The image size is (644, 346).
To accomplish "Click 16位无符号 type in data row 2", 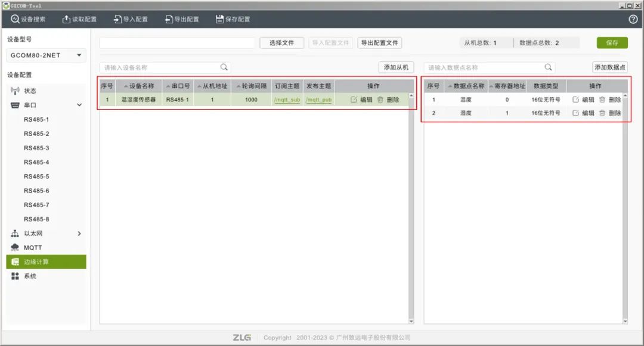I will (546, 113).
